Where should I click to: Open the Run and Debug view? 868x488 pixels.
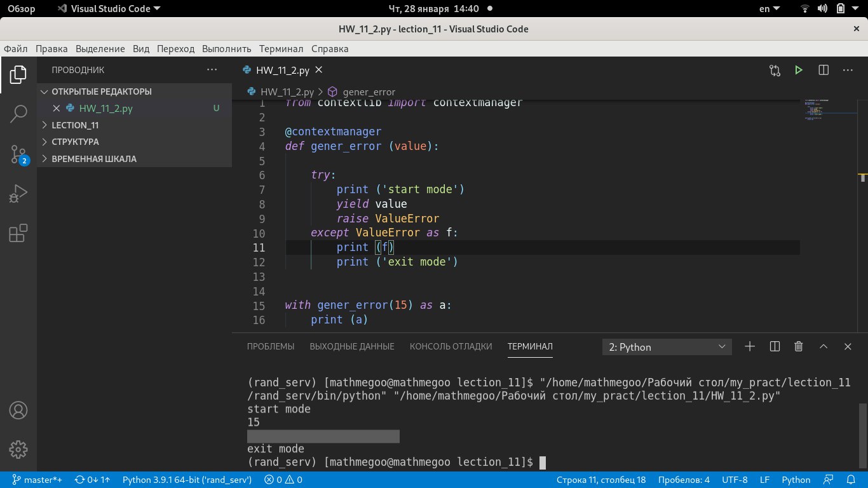coord(18,194)
